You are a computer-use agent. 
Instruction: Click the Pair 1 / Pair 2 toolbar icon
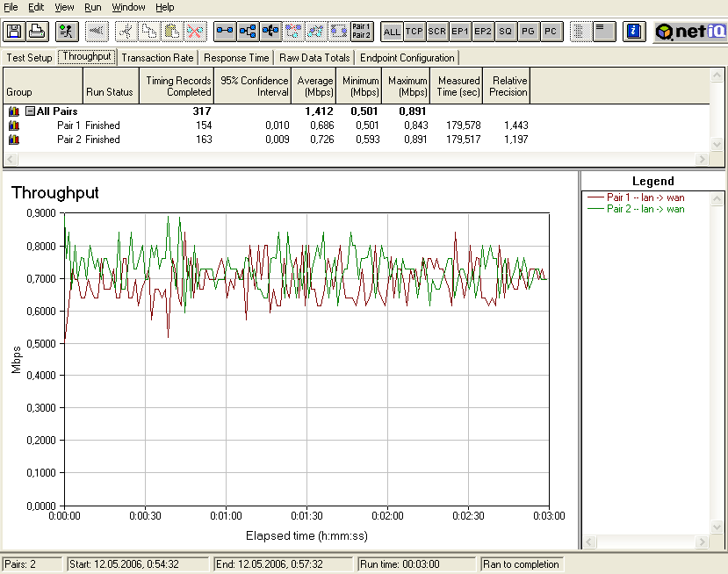[x=361, y=32]
